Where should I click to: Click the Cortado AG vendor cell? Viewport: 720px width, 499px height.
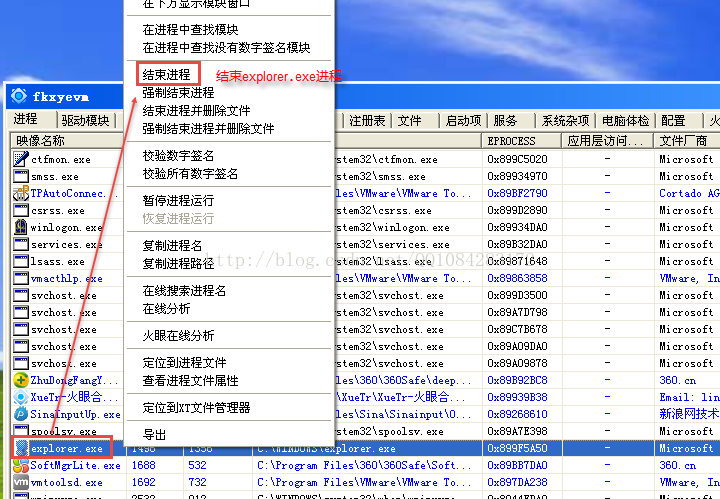click(689, 193)
